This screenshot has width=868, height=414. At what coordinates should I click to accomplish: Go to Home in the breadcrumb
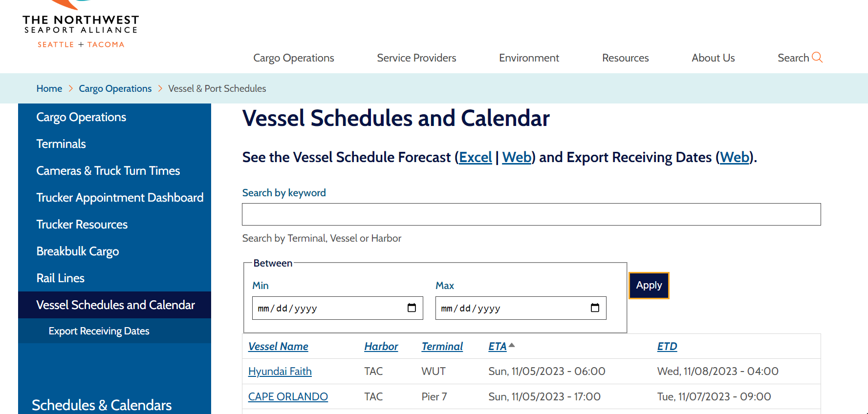tap(49, 88)
